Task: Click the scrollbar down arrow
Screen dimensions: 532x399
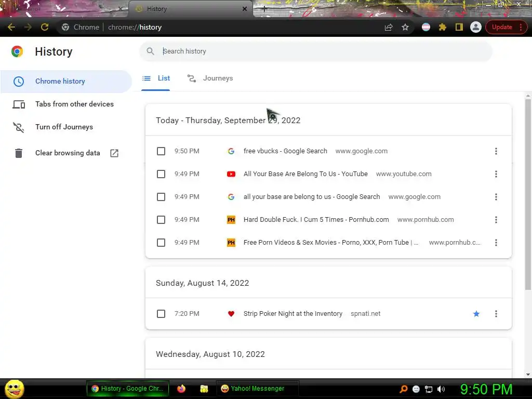Action: [528, 374]
